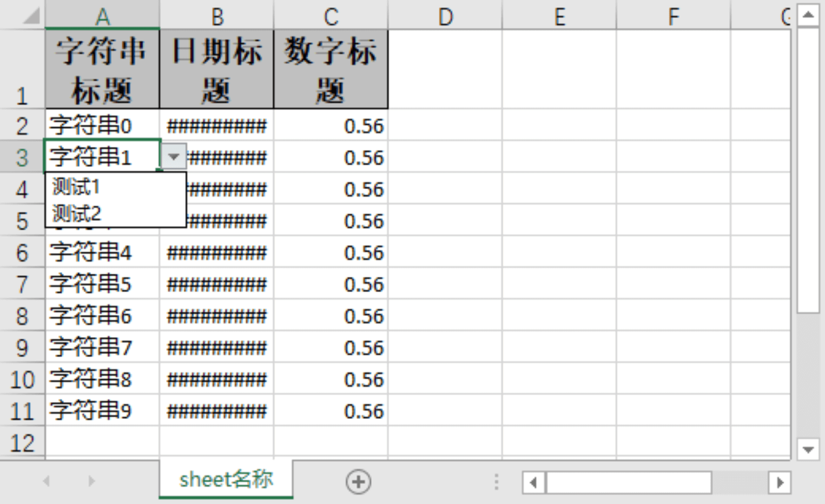Select column B header
825x504 pixels.
click(x=217, y=17)
